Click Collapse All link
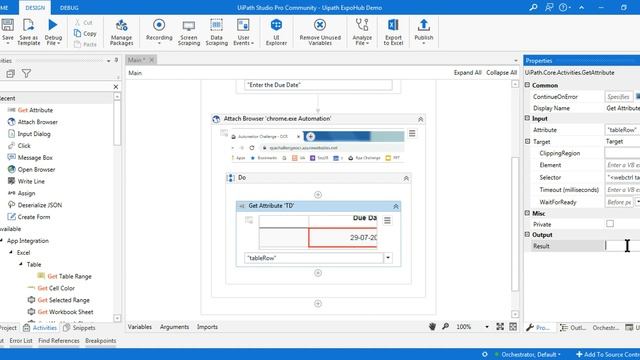640x360 pixels. [x=502, y=73]
